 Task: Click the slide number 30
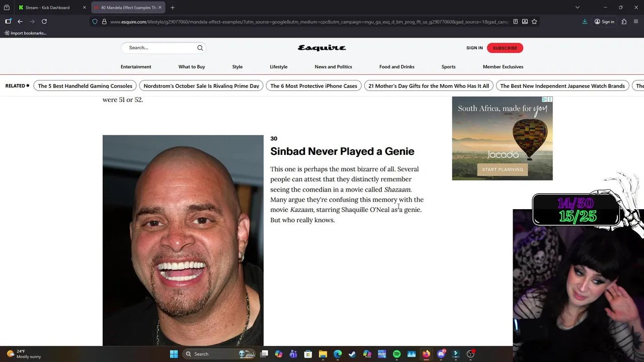coord(274,139)
